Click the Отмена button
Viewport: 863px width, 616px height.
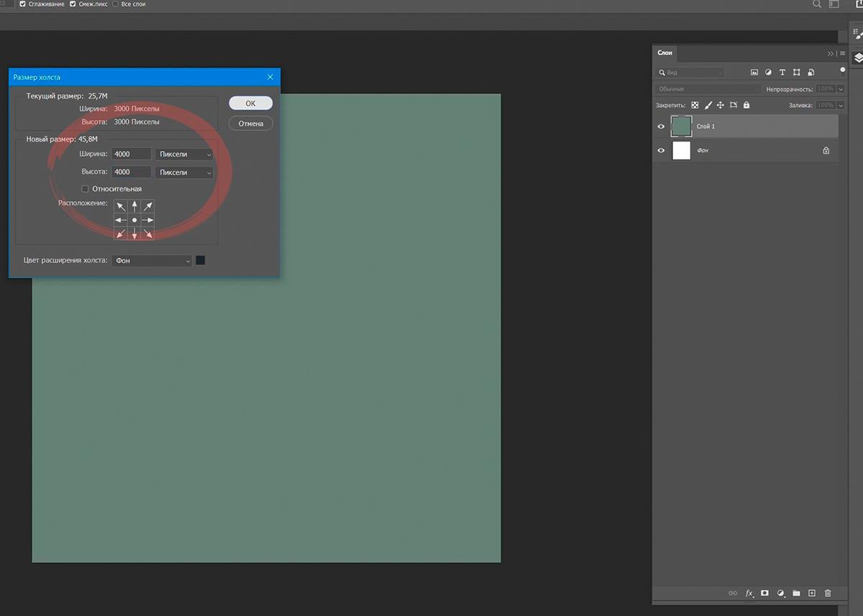pyautogui.click(x=250, y=124)
